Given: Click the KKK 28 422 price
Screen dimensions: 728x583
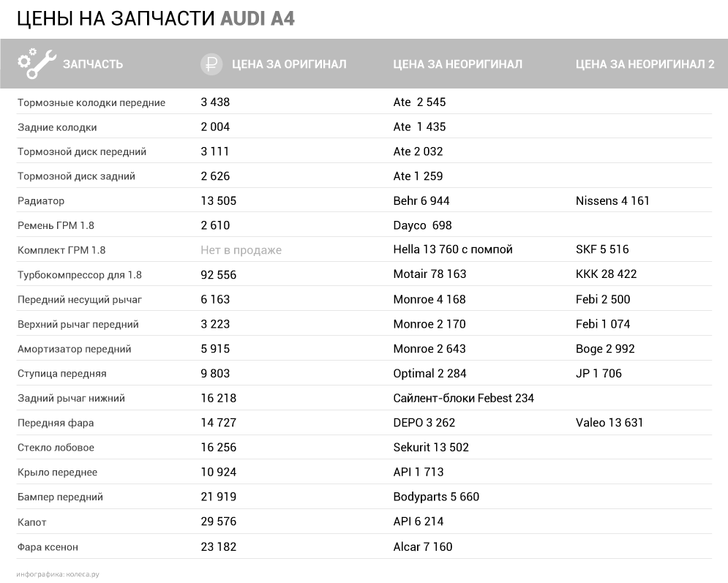Looking at the screenshot, I should 606,274.
